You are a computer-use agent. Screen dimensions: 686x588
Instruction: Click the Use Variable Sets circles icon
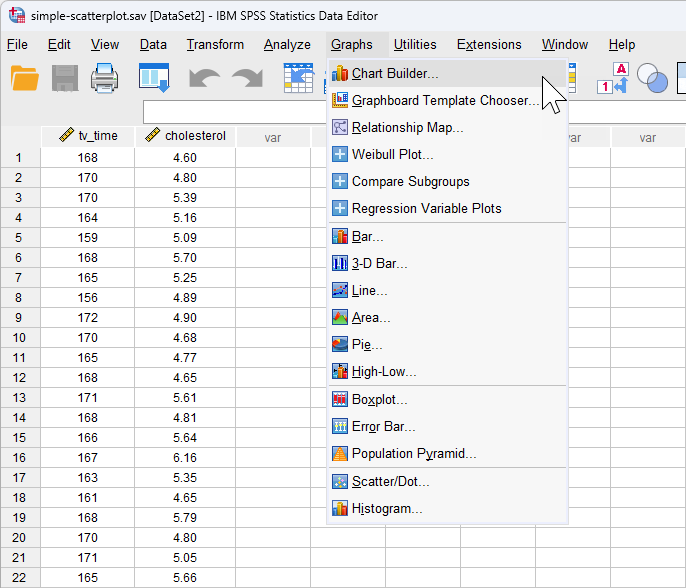[652, 78]
